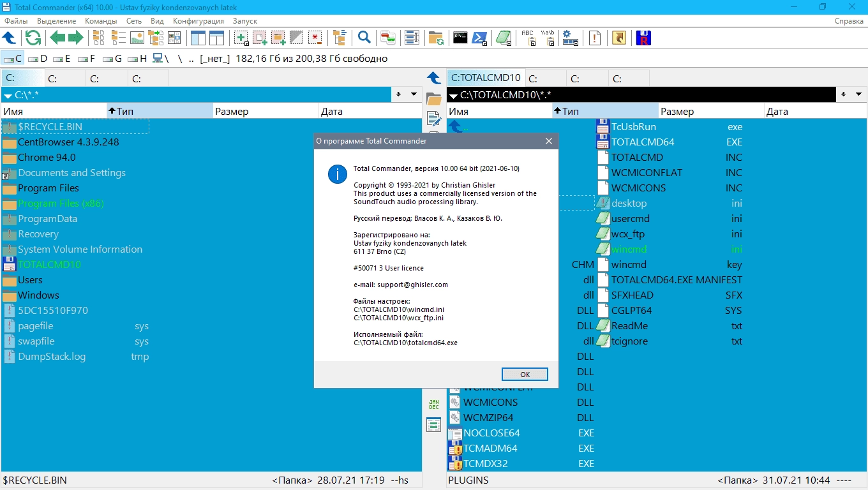The image size is (868, 490).
Task: Open the gear settings toolbar icon
Action: pos(570,38)
